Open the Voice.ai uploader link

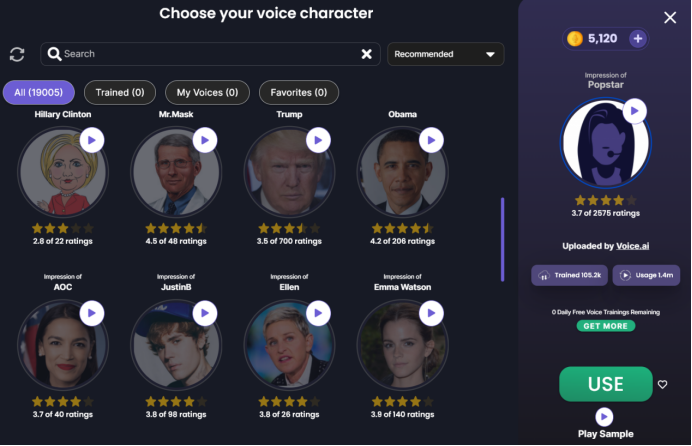pyautogui.click(x=632, y=246)
